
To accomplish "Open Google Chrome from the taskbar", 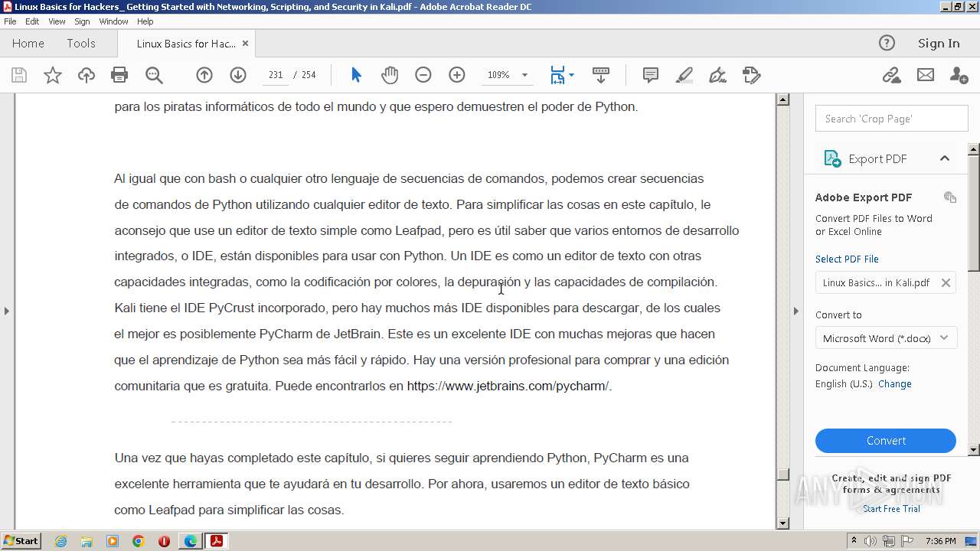I will (x=138, y=541).
